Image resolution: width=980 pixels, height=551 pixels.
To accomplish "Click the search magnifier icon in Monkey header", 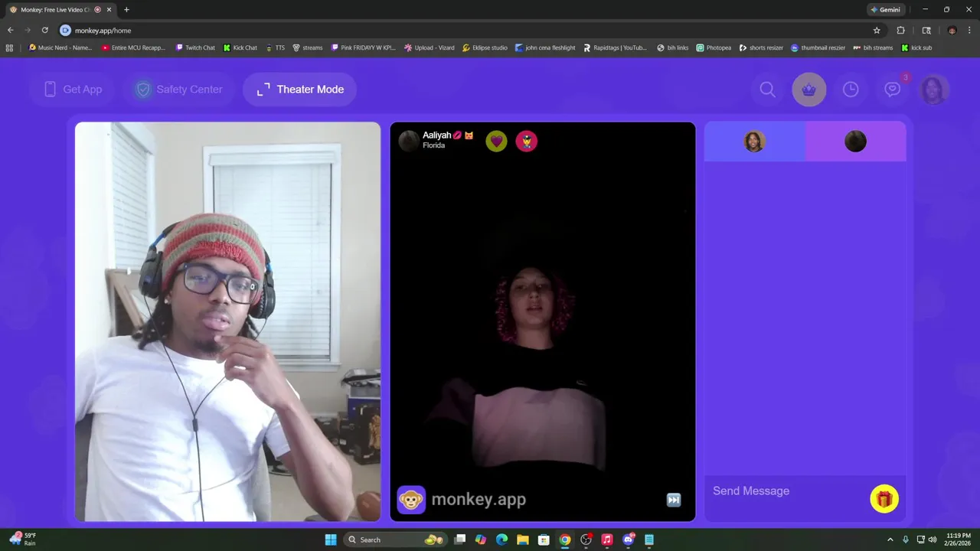I will 767,90.
